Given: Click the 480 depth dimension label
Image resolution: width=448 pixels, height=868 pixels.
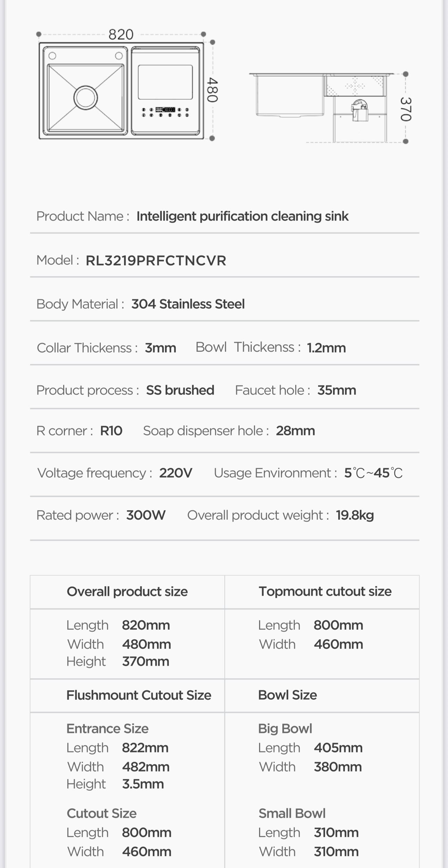Looking at the screenshot, I should (x=213, y=90).
